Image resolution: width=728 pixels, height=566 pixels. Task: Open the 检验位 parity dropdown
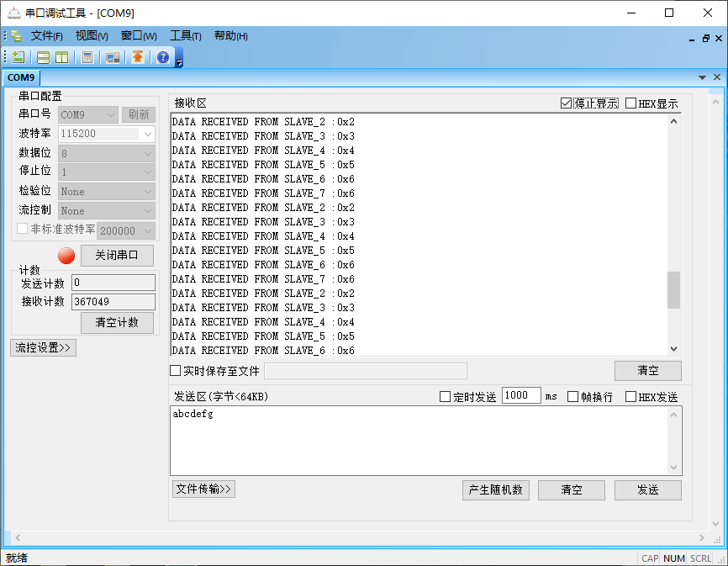coord(145,191)
